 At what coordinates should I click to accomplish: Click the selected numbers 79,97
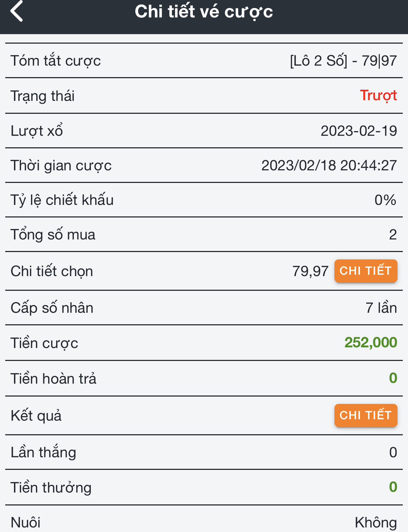click(x=310, y=271)
